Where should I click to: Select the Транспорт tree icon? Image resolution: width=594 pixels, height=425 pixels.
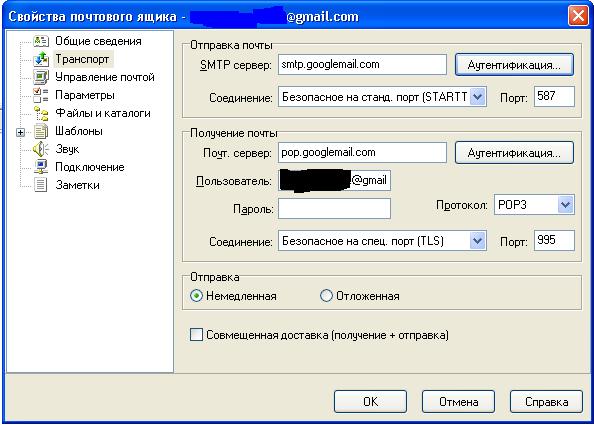point(41,59)
